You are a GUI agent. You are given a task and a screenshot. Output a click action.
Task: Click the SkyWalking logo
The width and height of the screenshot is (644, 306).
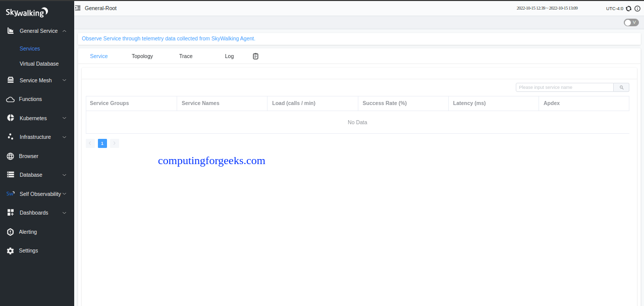point(27,12)
